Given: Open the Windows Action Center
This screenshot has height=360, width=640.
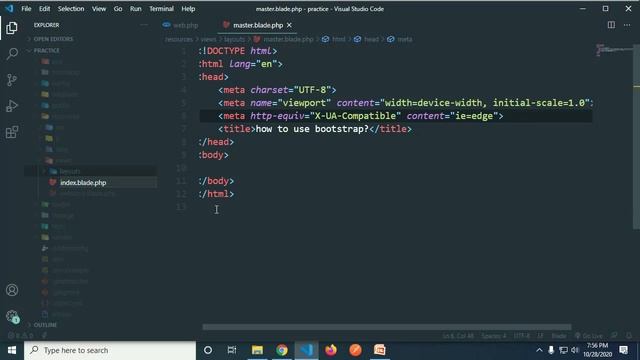Looking at the screenshot, I should pyautogui.click(x=624, y=350).
